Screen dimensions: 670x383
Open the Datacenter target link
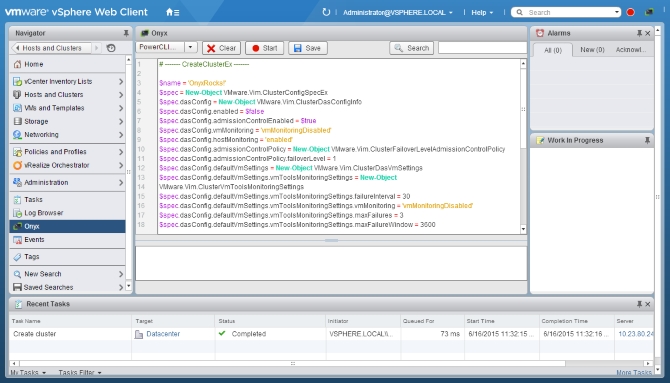tap(163, 334)
